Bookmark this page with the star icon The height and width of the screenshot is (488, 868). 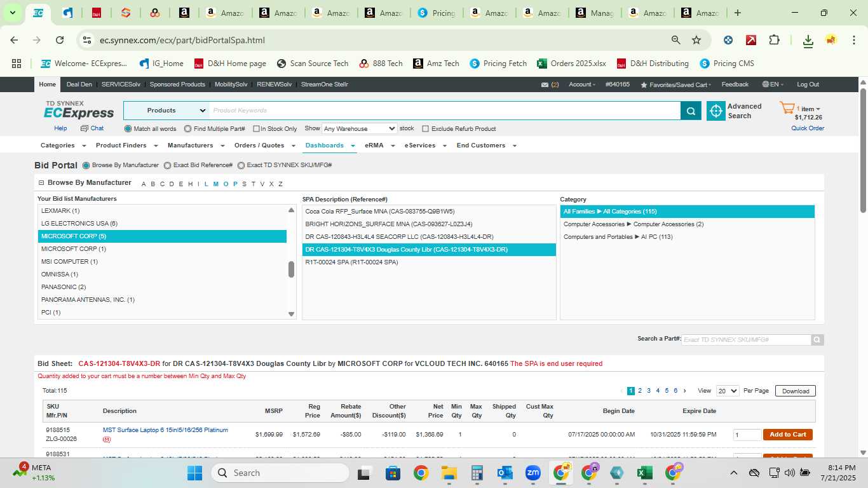(x=696, y=40)
